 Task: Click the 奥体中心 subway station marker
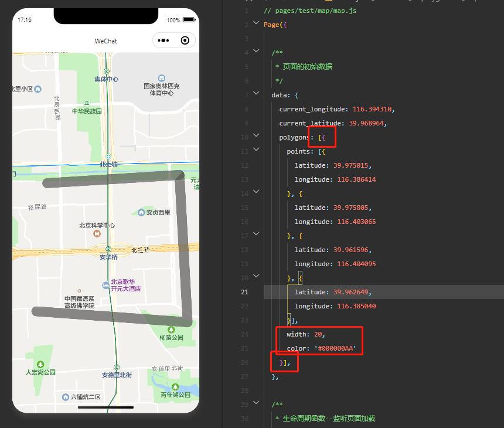click(x=107, y=72)
